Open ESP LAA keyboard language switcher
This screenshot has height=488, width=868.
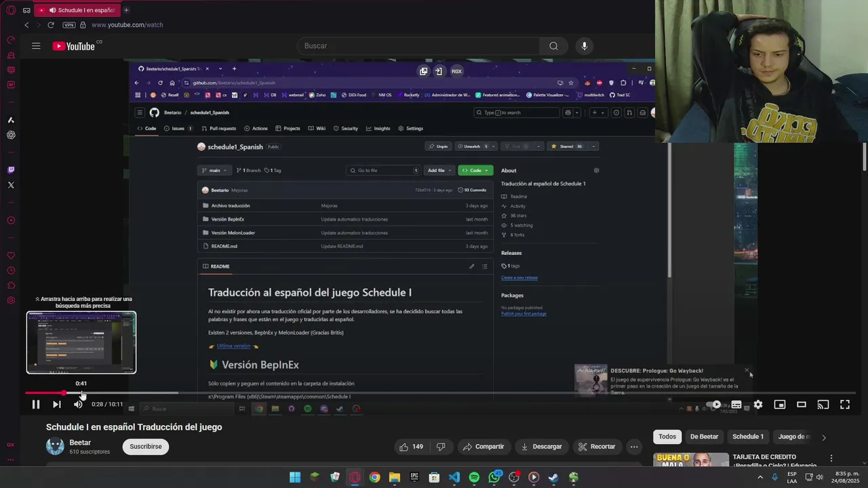(792, 477)
